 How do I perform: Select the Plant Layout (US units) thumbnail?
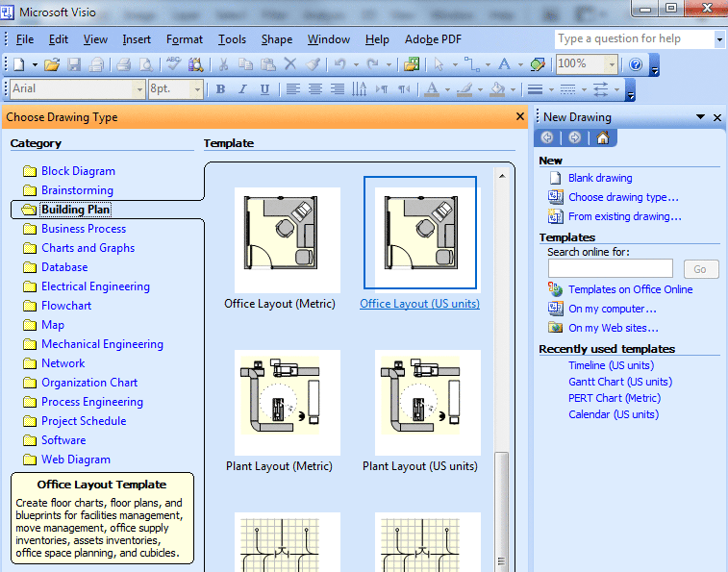tap(428, 403)
